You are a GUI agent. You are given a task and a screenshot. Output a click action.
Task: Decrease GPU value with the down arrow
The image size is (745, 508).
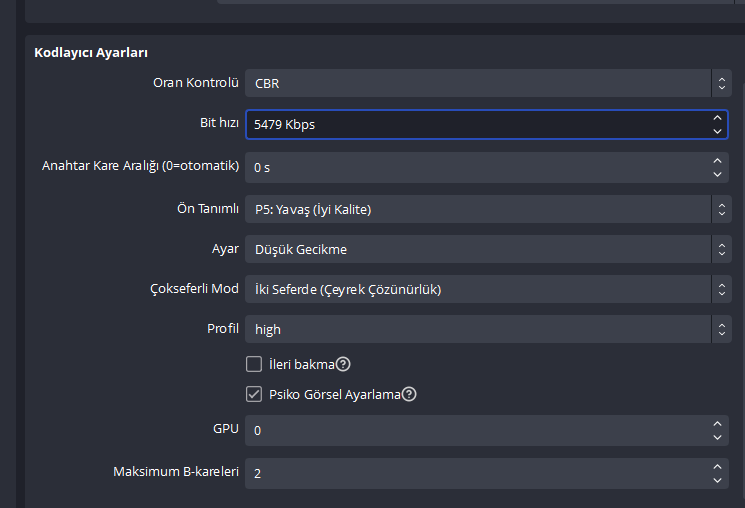pyautogui.click(x=718, y=437)
